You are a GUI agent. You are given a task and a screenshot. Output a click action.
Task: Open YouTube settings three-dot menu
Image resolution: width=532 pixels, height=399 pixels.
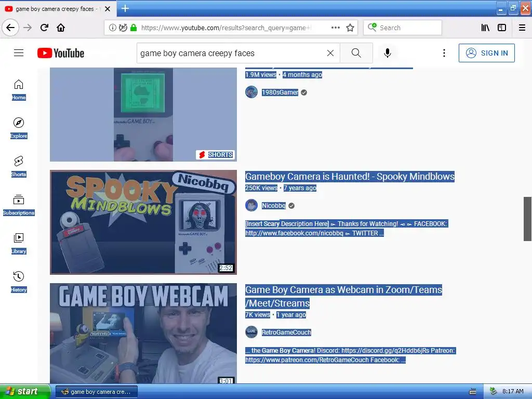tap(444, 53)
